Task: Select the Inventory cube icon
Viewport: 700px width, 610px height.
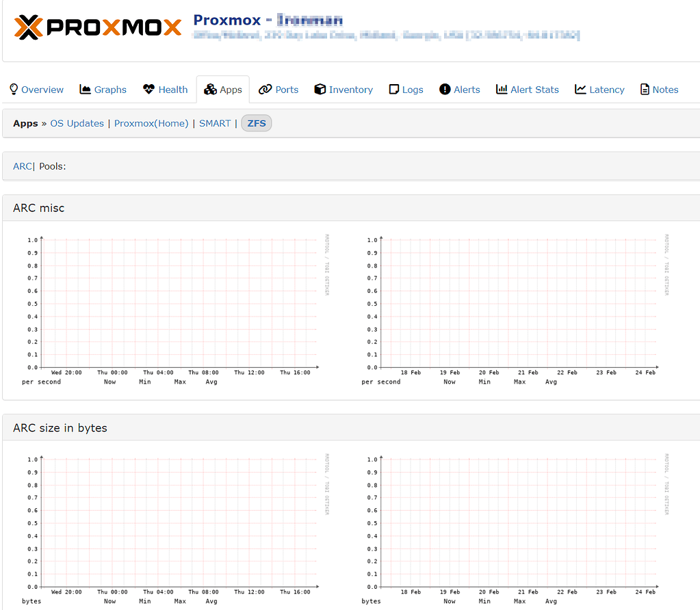Action: (320, 89)
